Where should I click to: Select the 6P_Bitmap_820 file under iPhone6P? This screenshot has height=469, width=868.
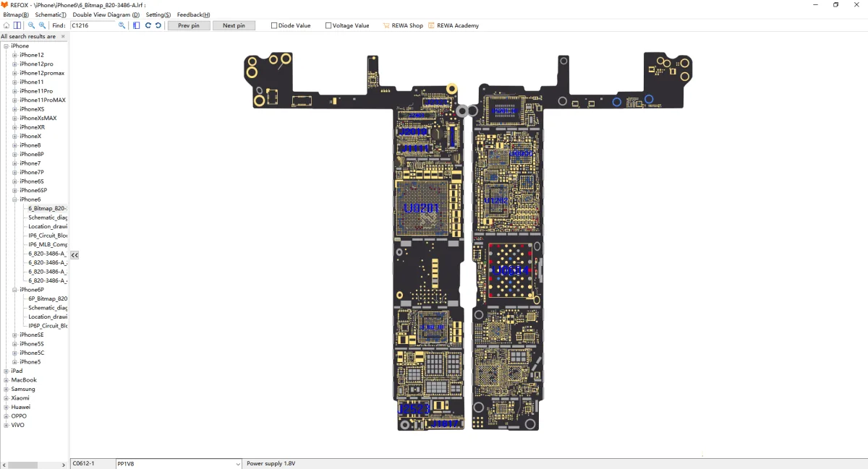(x=48, y=298)
